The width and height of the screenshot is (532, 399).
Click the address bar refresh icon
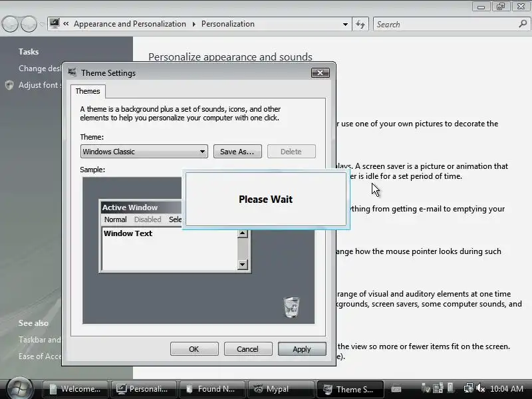point(360,24)
